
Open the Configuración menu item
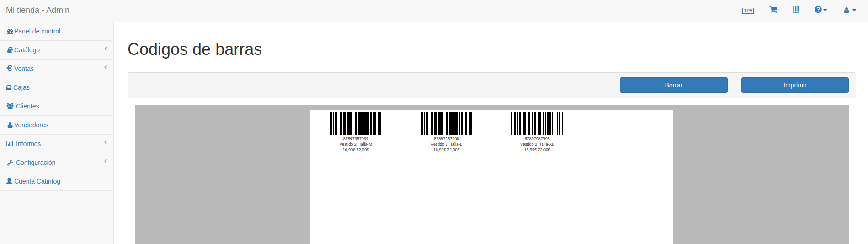point(36,163)
